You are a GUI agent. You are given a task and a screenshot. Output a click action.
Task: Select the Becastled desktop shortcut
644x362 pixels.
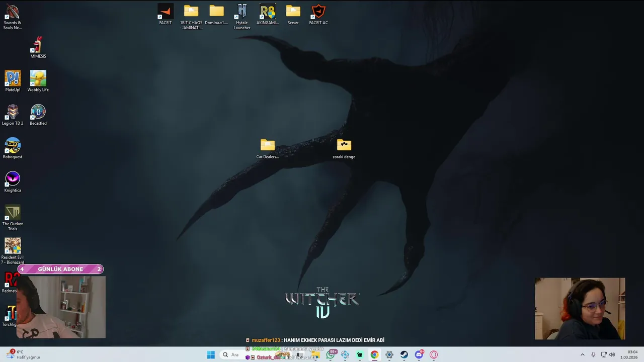[38, 115]
